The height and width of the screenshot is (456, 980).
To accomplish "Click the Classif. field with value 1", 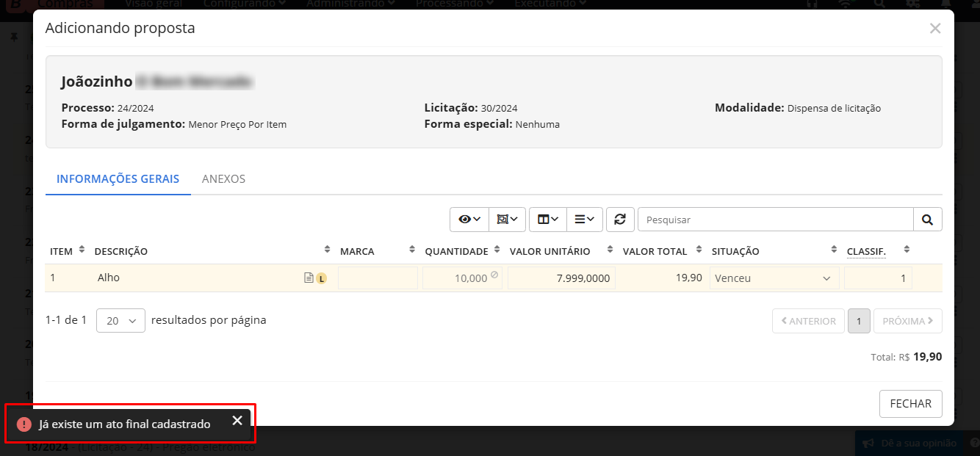I will tap(878, 278).
